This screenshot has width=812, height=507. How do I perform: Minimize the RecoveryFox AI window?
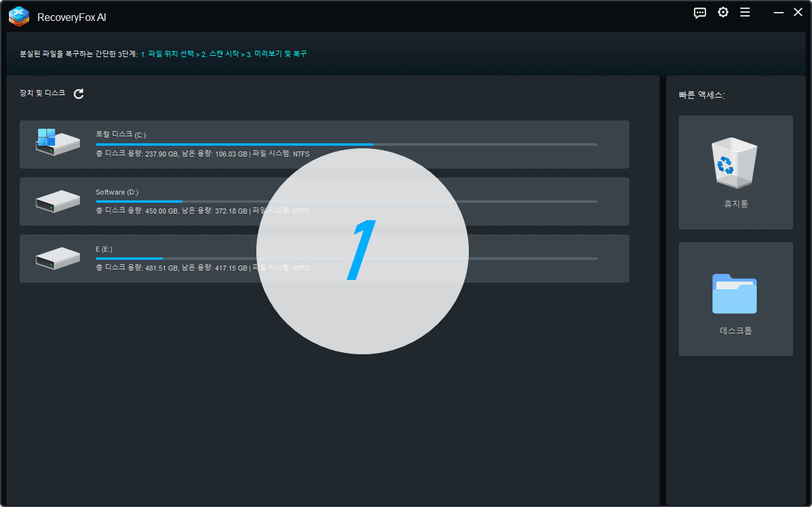point(778,13)
